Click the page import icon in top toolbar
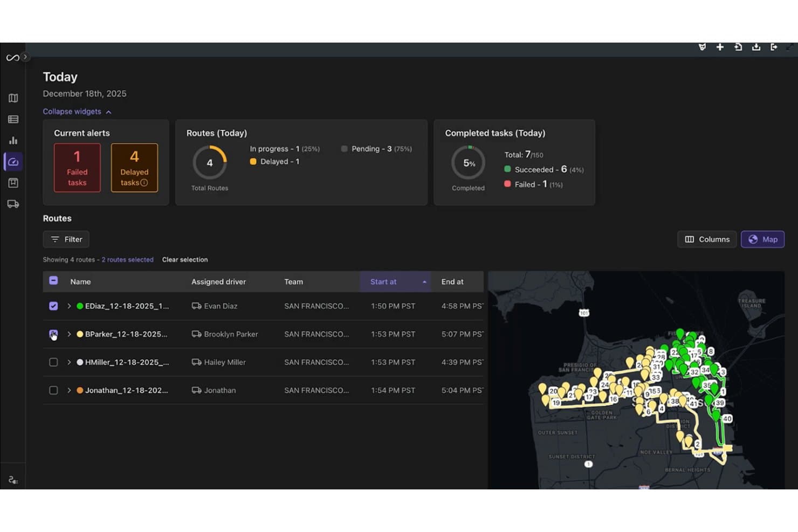The width and height of the screenshot is (798, 532). tap(738, 47)
